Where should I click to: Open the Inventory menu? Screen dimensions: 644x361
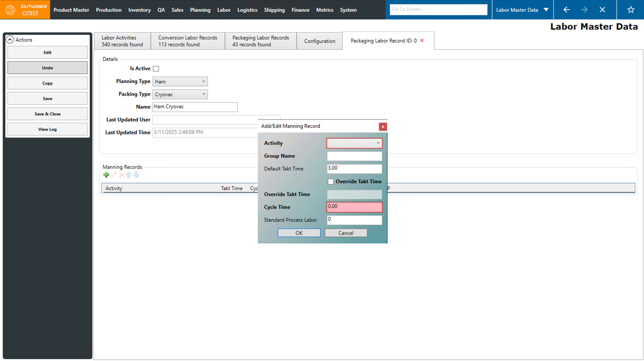[x=139, y=10]
